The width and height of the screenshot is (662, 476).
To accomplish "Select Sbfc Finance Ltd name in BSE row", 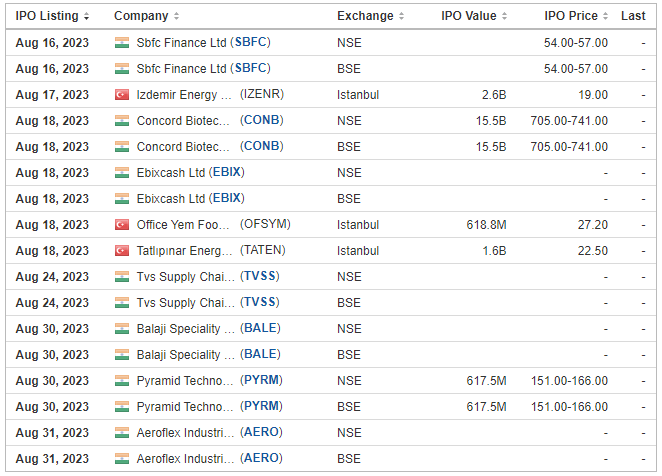I will [x=182, y=69].
